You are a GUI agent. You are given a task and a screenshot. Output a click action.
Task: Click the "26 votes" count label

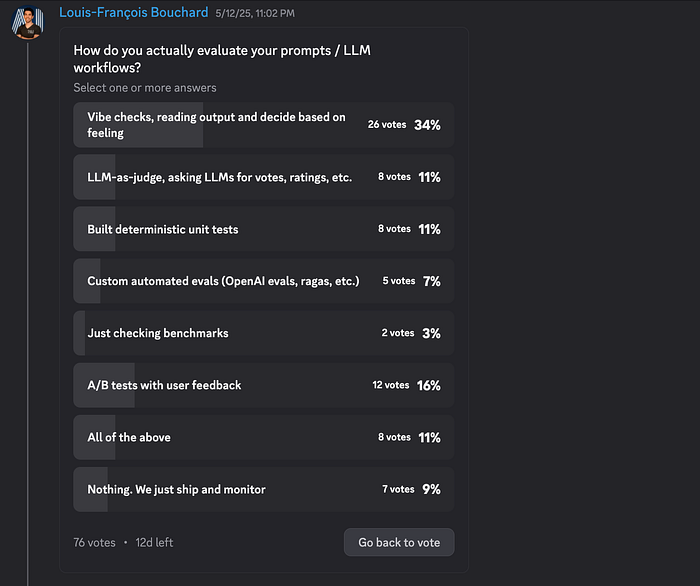386,125
